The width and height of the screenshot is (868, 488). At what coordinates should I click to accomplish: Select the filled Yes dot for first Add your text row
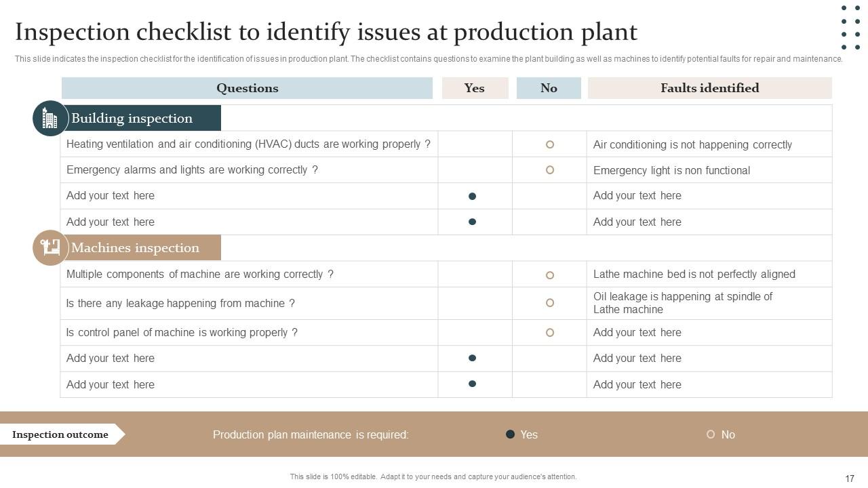[473, 196]
